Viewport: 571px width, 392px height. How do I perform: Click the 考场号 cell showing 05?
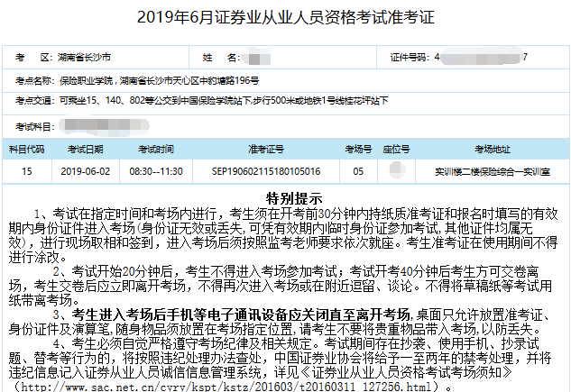pyautogui.click(x=358, y=169)
